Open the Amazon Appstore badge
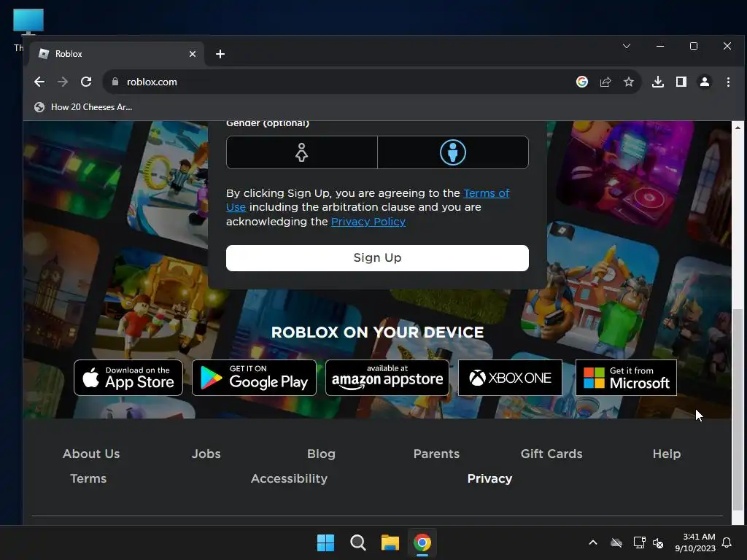The height and width of the screenshot is (560, 747). pos(387,378)
